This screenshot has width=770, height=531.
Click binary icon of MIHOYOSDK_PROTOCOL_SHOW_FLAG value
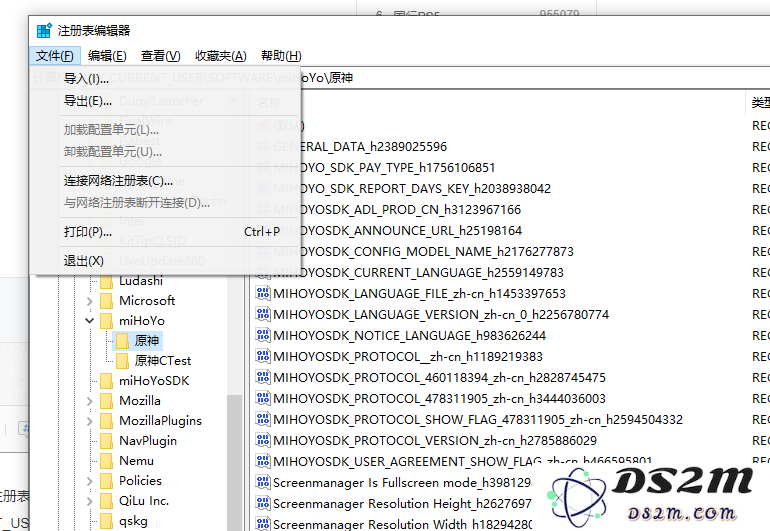(263, 419)
